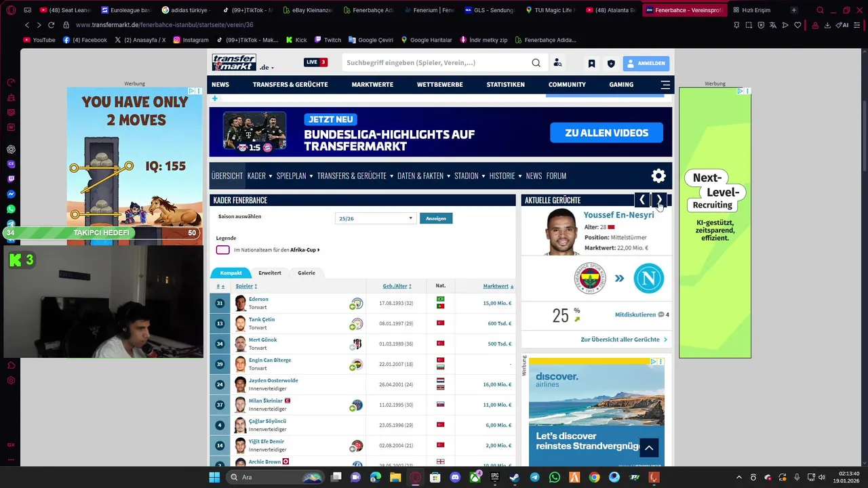Switch to the Erweitert squad tab
The height and width of the screenshot is (488, 868).
269,272
